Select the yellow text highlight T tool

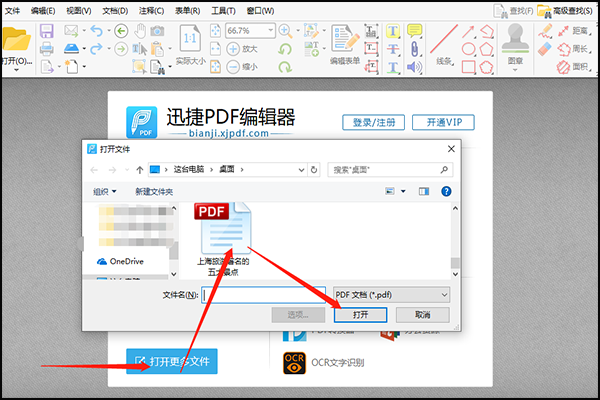[393, 31]
